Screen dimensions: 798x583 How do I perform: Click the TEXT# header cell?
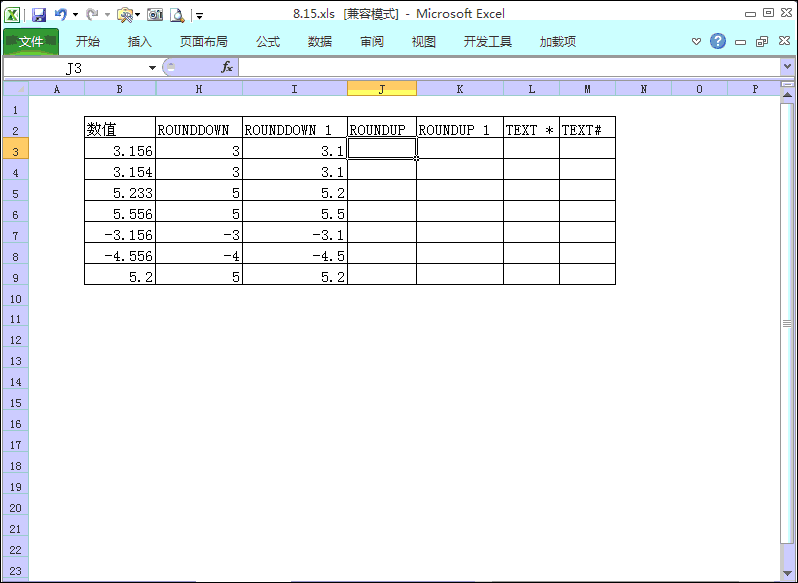pyautogui.click(x=587, y=128)
